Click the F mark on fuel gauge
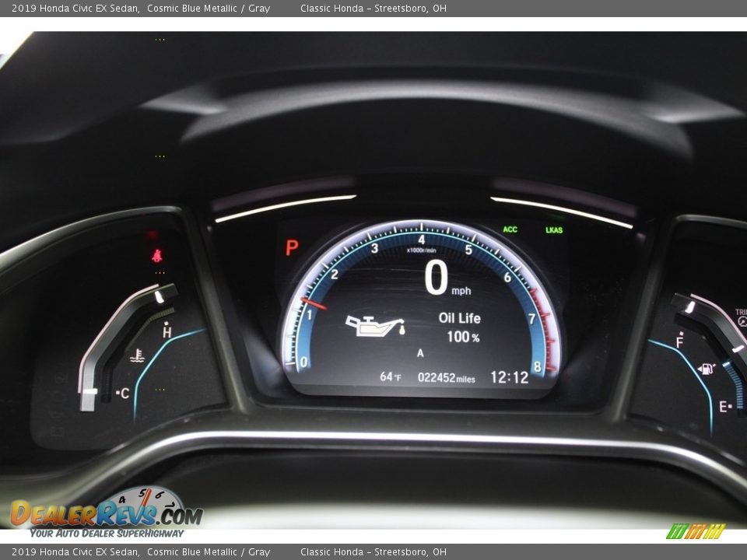Screen dimensions: 747x560 [x=680, y=341]
